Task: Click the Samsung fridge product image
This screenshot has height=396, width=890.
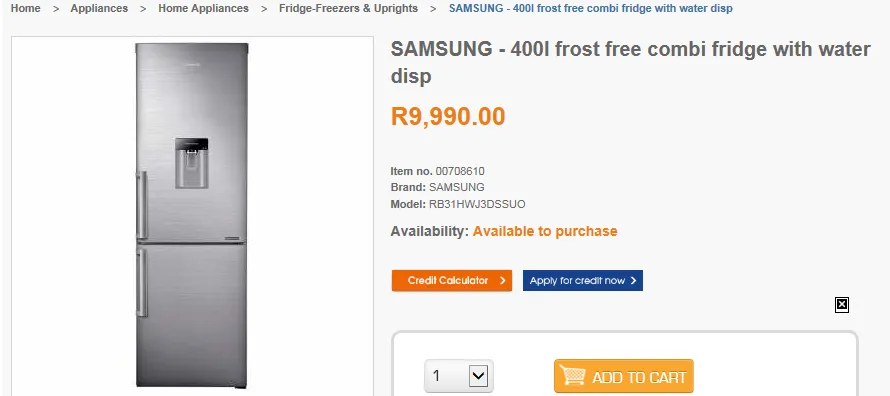Action: [x=192, y=216]
